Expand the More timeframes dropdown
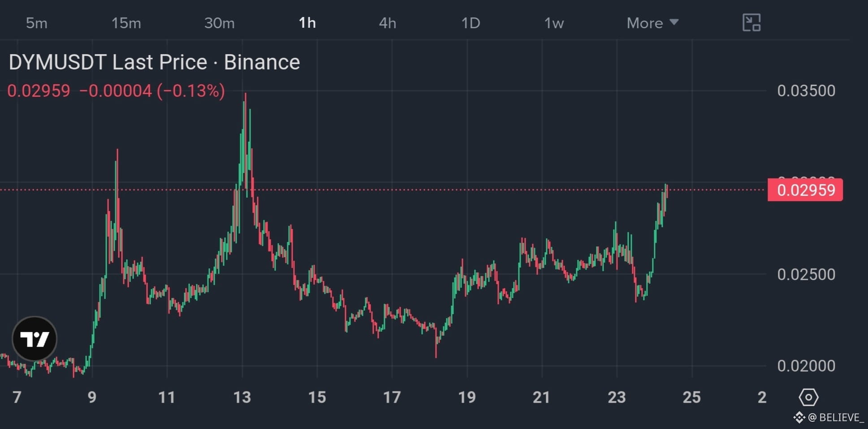This screenshot has width=868, height=429. [652, 23]
